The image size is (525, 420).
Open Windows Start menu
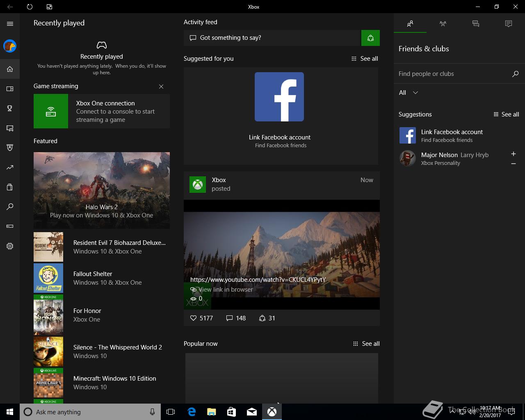pos(10,412)
